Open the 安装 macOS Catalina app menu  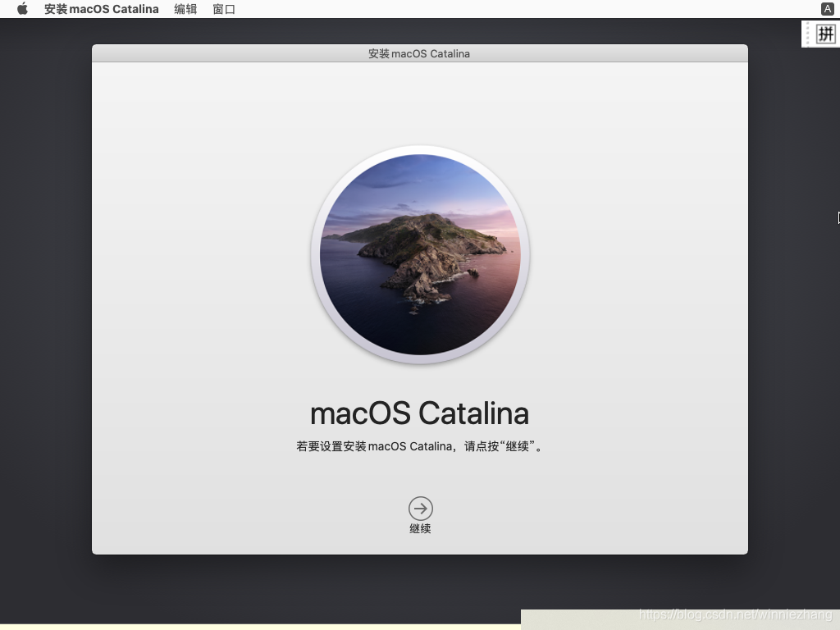[101, 9]
